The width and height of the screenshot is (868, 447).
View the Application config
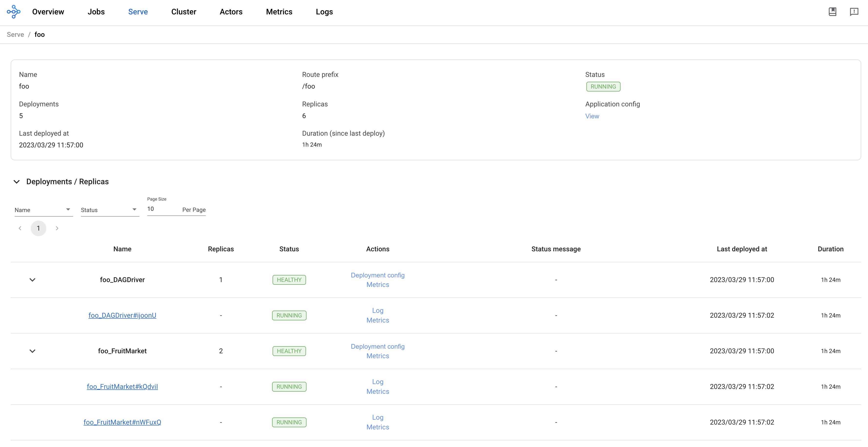592,116
